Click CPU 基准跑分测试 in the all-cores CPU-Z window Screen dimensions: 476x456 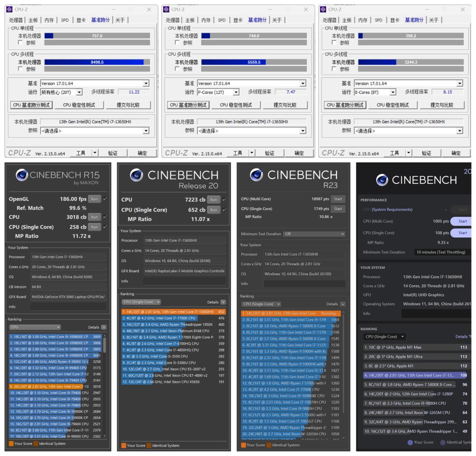[31, 105]
